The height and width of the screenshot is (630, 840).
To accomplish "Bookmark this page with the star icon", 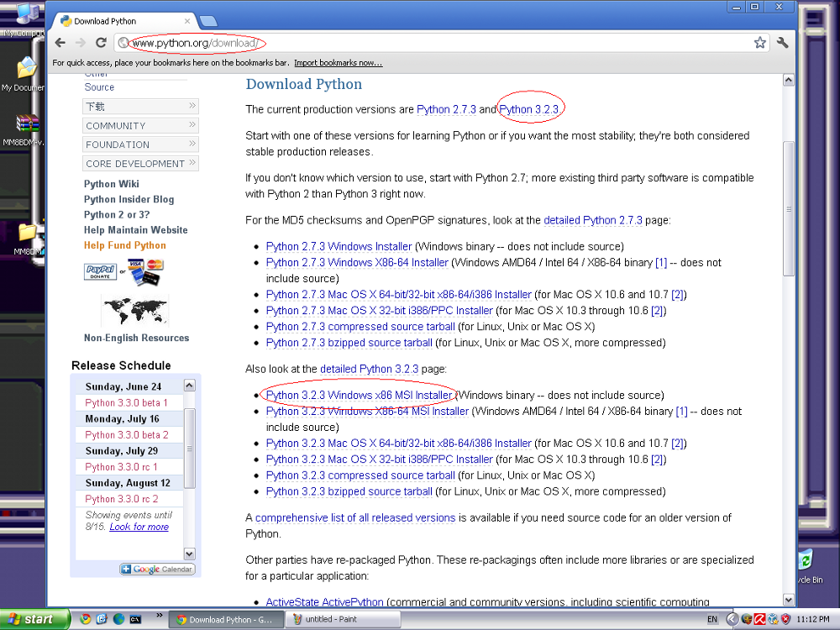I will 759,43.
